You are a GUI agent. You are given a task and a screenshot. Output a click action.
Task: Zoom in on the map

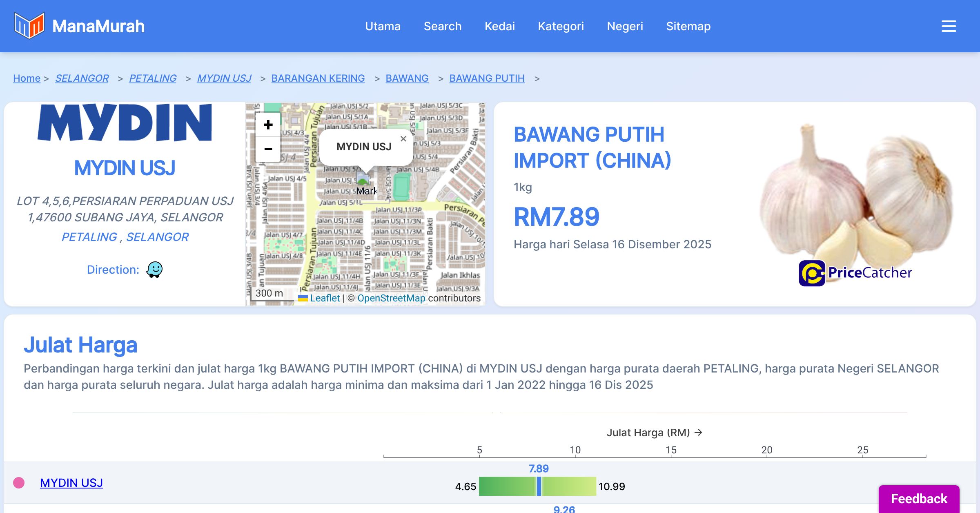click(x=268, y=125)
